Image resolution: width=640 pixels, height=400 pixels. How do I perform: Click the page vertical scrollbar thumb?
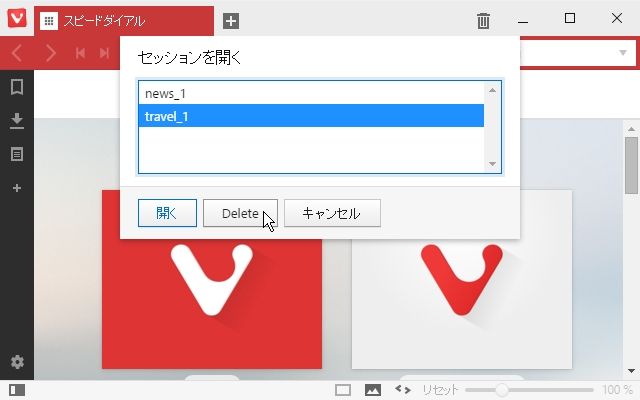point(631,165)
